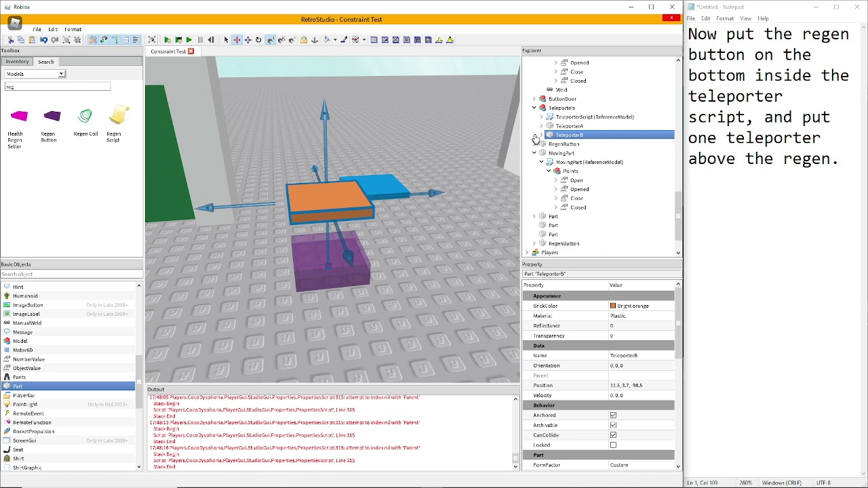The height and width of the screenshot is (488, 868).
Task: Click the Cut scissors icon in the toolbar
Action: 11,40
